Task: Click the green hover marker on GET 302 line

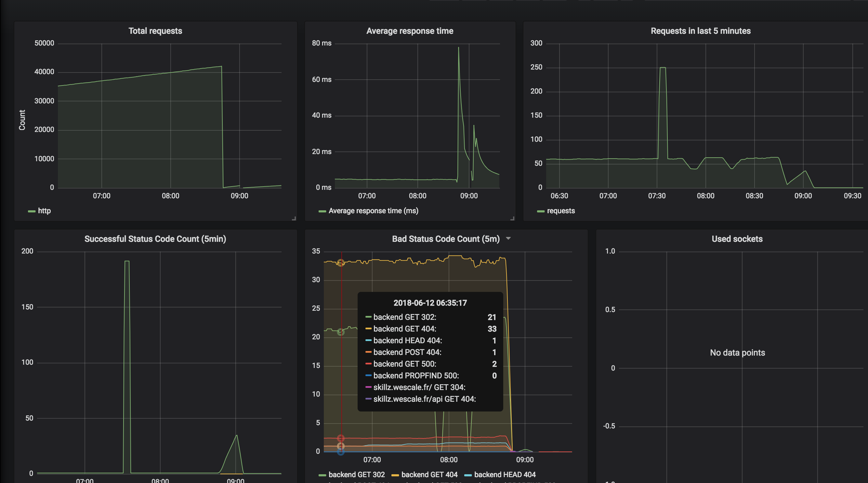Action: [x=341, y=332]
